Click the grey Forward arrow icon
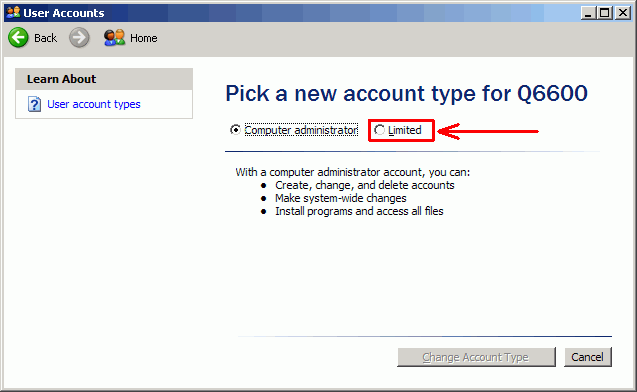 tap(79, 38)
